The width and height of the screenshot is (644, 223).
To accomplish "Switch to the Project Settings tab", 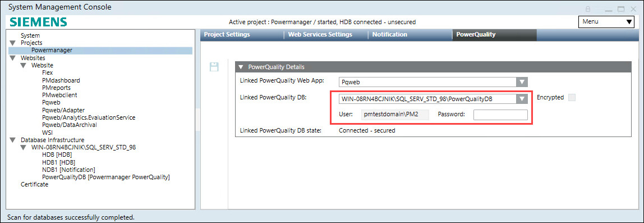I will point(227,35).
